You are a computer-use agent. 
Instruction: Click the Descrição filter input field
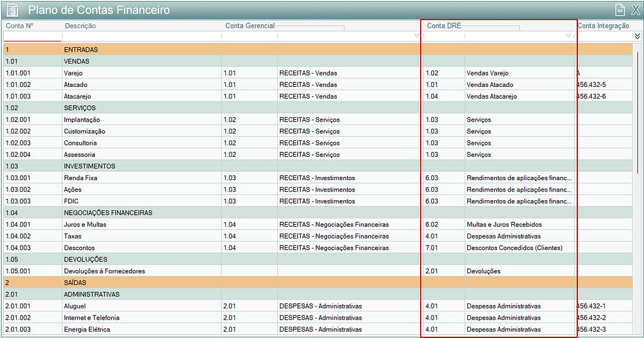[142, 37]
